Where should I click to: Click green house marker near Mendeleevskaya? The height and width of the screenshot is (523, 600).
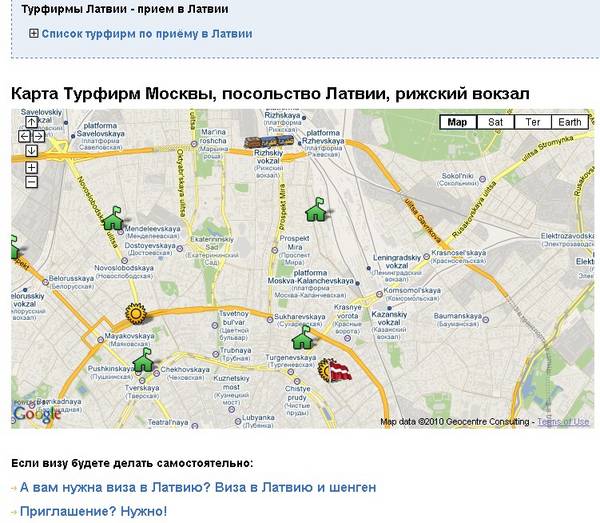[x=113, y=218]
